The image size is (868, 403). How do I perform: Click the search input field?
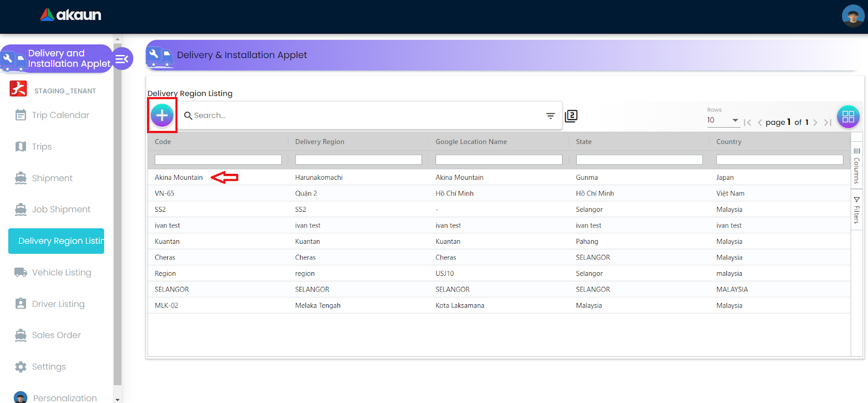pyautogui.click(x=363, y=116)
